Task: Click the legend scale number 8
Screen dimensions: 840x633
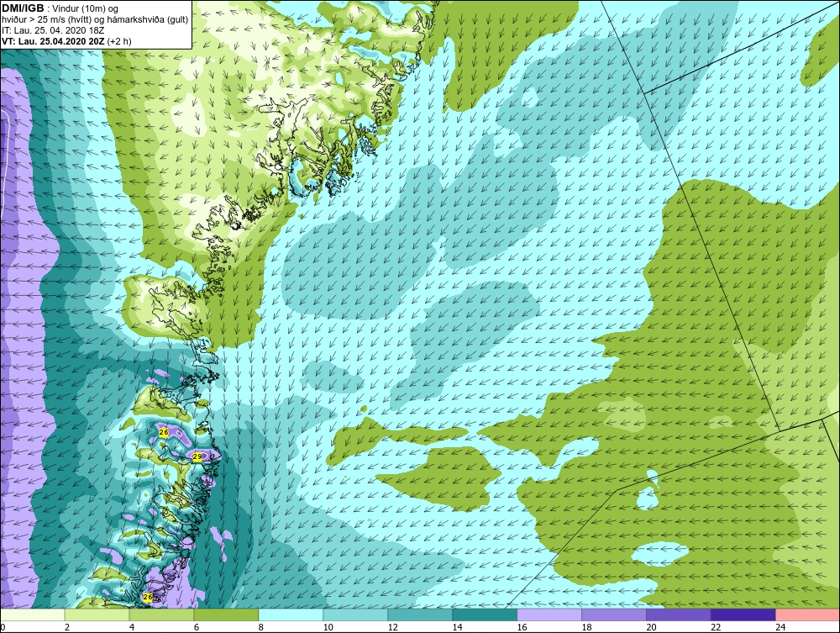Action: point(261,627)
